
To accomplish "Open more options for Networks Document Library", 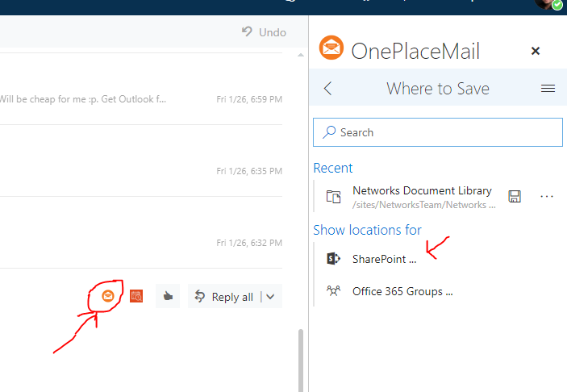I will (x=546, y=196).
